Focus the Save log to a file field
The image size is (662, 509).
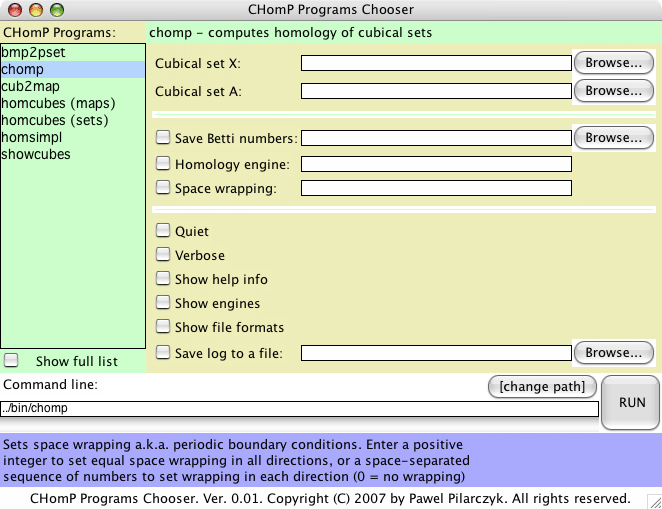click(436, 353)
